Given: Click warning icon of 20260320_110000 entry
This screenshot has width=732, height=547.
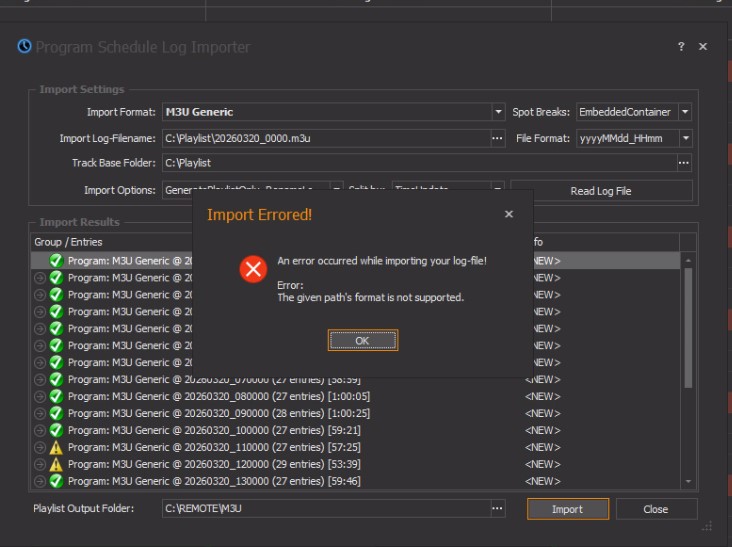Looking at the screenshot, I should click(57, 447).
